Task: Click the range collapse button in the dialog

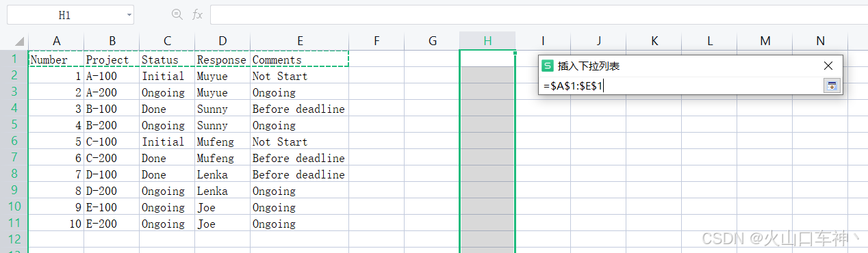Action: [832, 85]
